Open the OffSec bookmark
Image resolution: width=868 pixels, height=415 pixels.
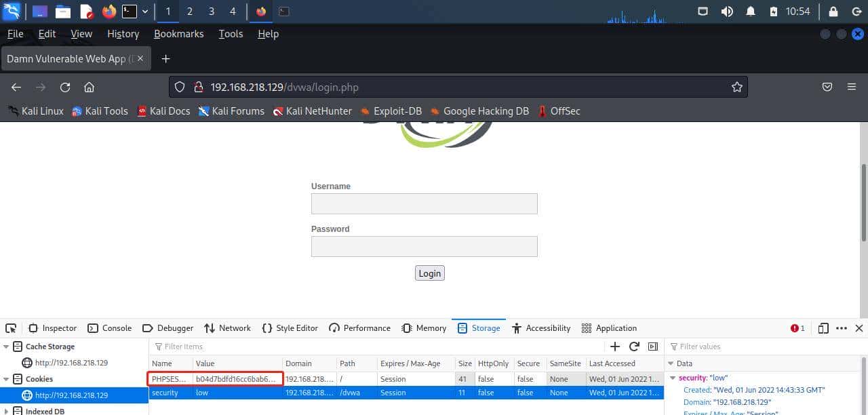(559, 111)
